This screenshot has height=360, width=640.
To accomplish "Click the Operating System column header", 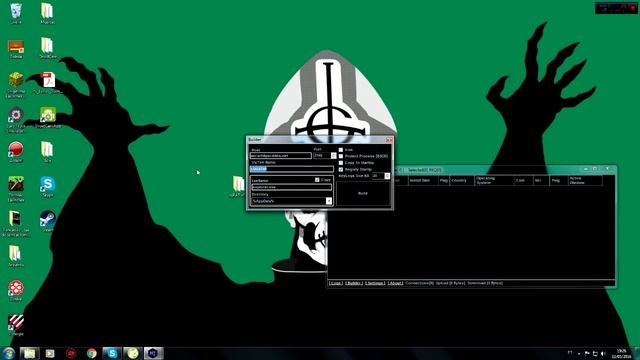I will (x=494, y=180).
